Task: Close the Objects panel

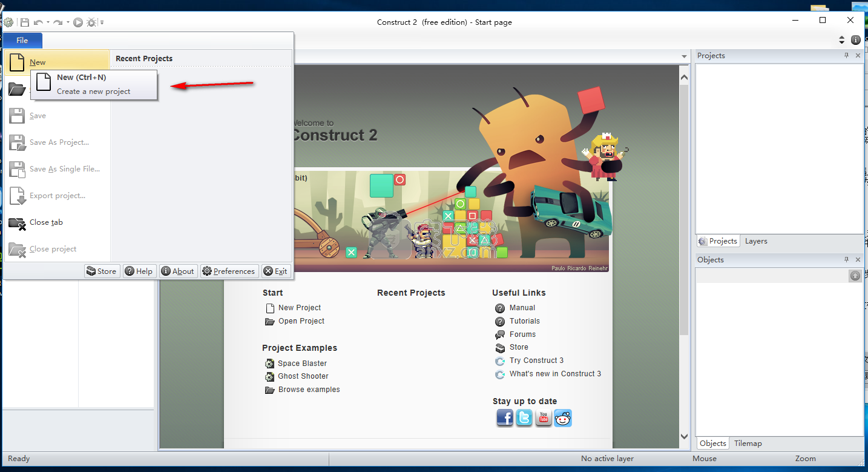Action: point(858,259)
